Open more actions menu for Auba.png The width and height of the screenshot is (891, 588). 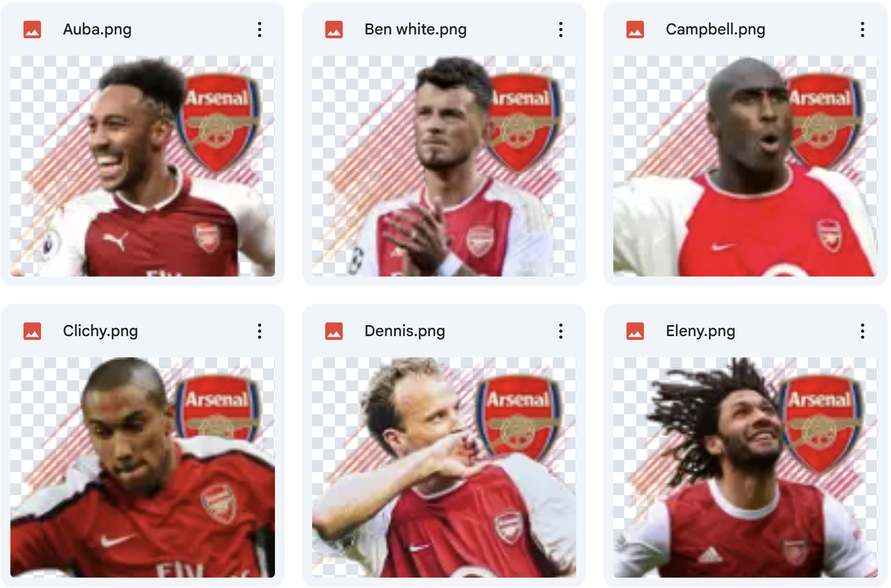pos(260,30)
